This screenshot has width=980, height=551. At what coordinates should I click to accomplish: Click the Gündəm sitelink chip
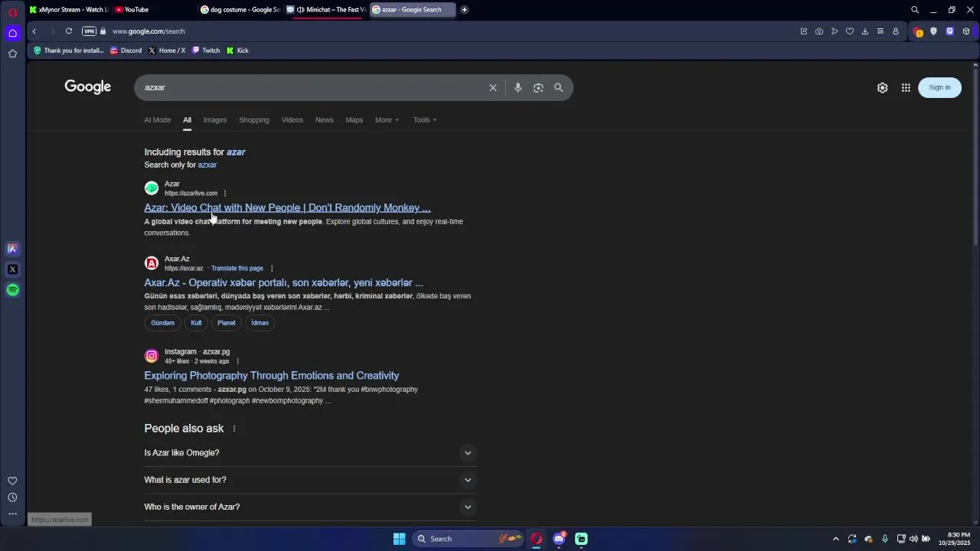point(162,323)
